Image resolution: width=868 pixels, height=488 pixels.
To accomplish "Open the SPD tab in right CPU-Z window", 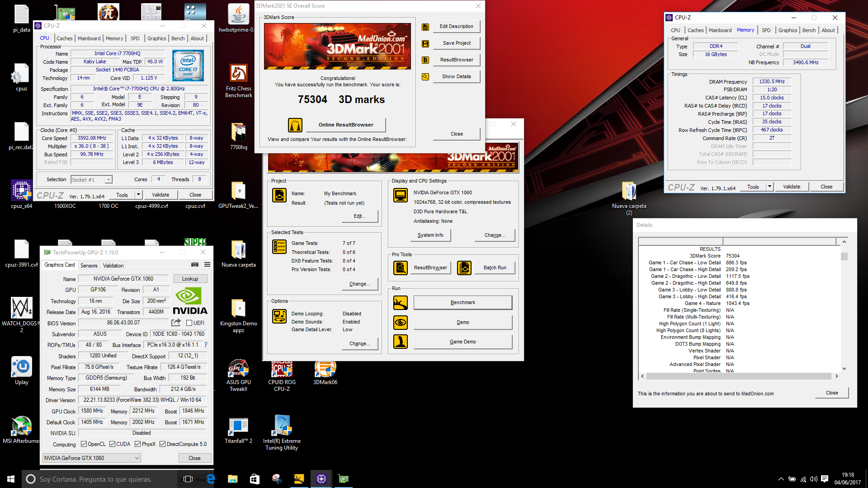I will [766, 30].
